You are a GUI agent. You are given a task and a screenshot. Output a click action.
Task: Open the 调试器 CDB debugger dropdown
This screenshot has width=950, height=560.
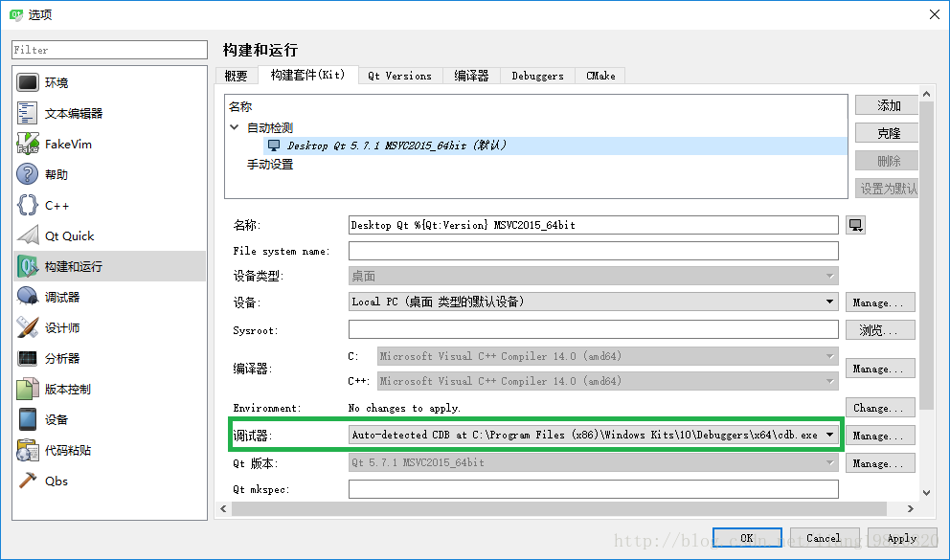[593, 435]
